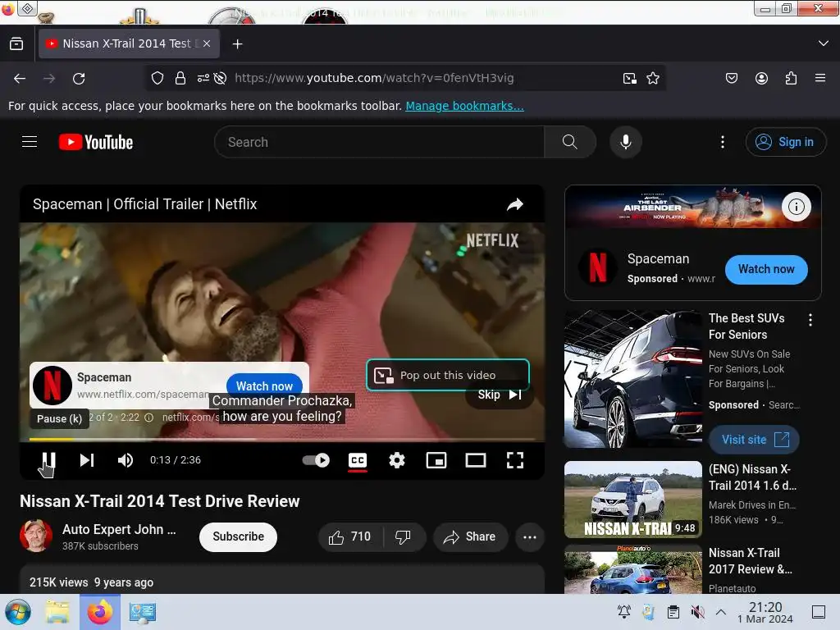Click Manage bookmarks link
Image resolution: width=840 pixels, height=630 pixels.
point(464,106)
